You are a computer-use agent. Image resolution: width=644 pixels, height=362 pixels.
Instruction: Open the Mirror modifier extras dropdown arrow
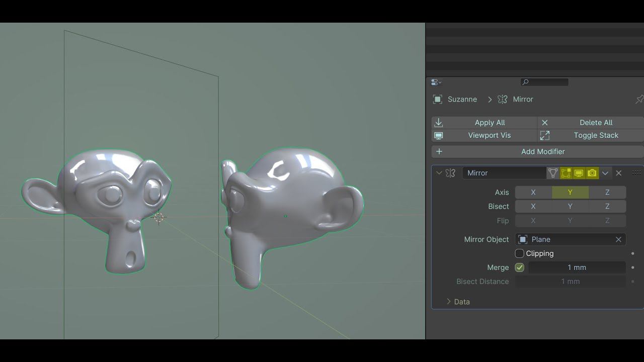[605, 173]
